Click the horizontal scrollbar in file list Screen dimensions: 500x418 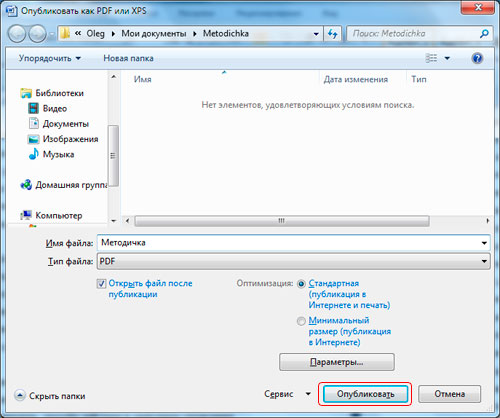(282, 221)
